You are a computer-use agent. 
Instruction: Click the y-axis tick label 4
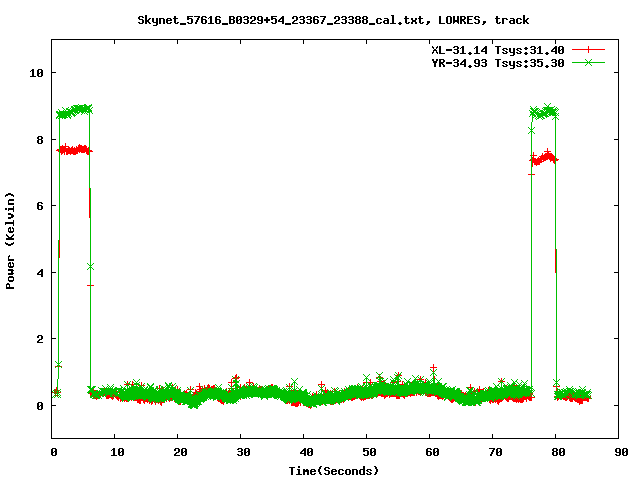(40, 273)
